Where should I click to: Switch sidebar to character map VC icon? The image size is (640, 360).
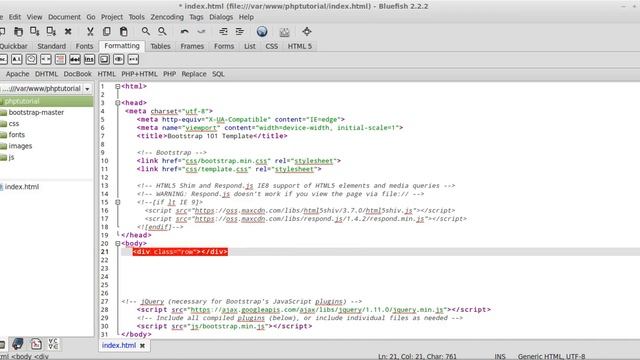(53, 344)
